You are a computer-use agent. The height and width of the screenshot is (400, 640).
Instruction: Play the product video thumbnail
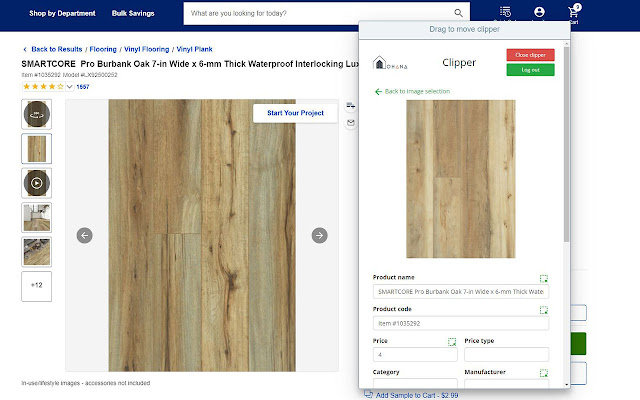(37, 183)
